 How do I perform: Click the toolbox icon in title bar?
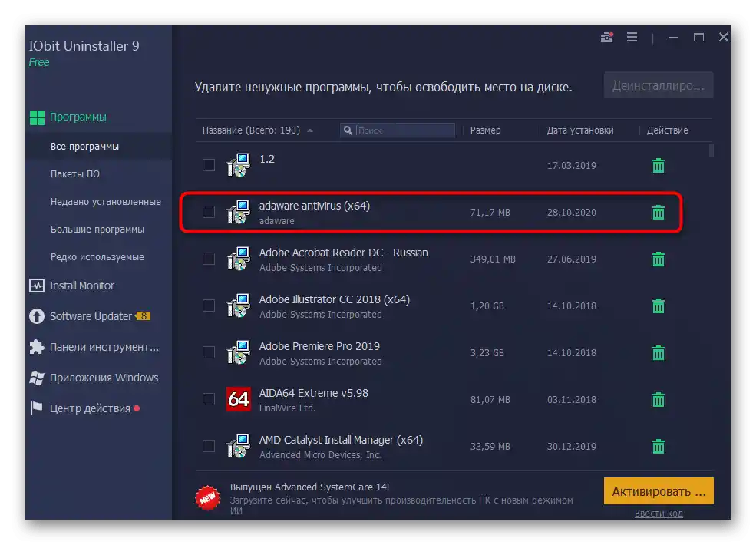click(x=606, y=37)
